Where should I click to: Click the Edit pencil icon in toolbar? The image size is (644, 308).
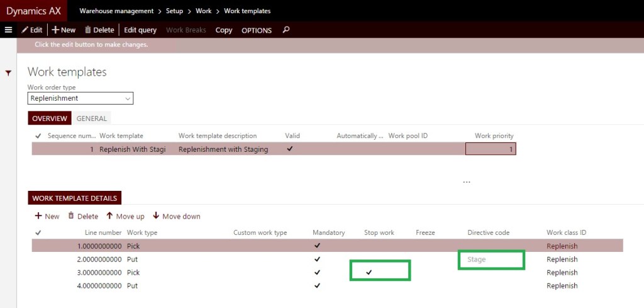click(x=25, y=30)
